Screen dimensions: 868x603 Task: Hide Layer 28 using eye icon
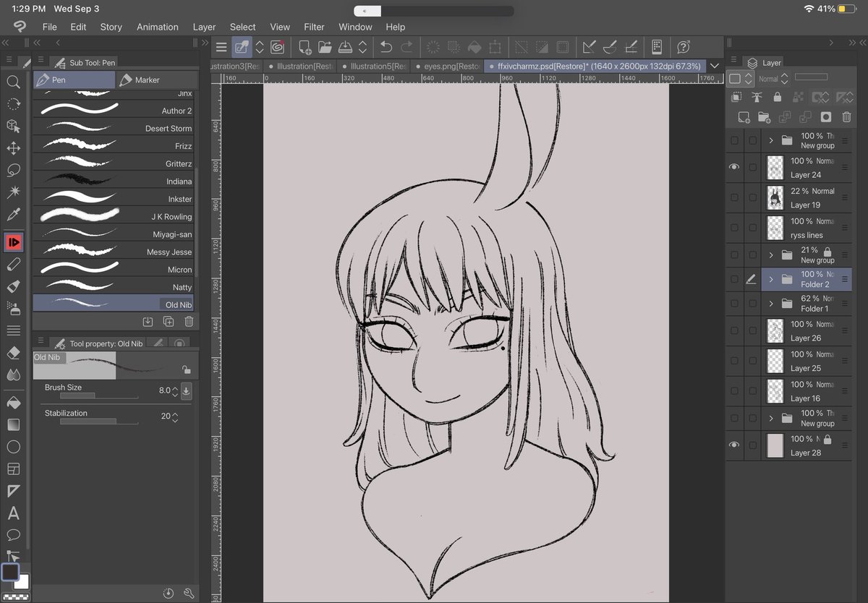pos(734,445)
